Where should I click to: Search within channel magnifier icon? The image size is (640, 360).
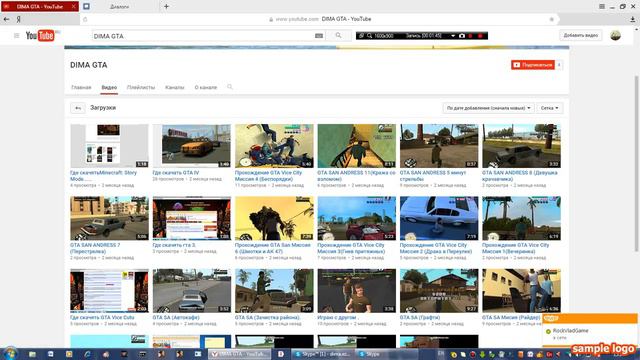click(230, 87)
